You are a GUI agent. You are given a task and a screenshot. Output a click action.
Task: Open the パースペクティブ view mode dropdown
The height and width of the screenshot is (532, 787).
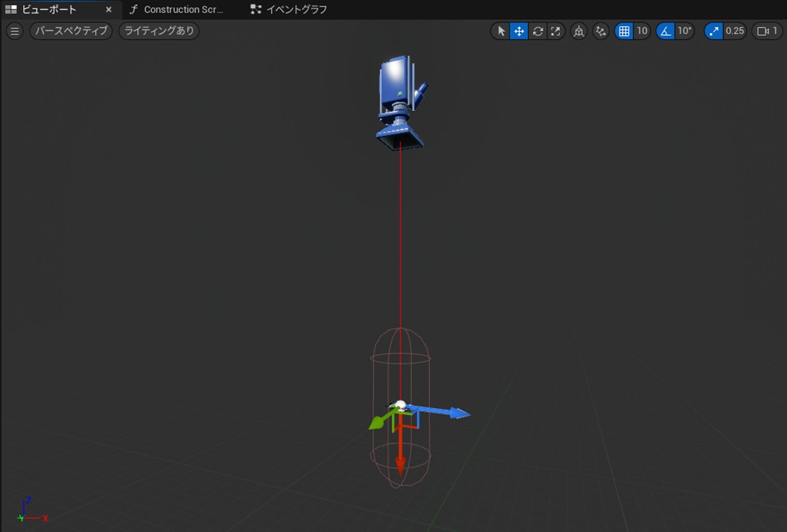tap(71, 31)
